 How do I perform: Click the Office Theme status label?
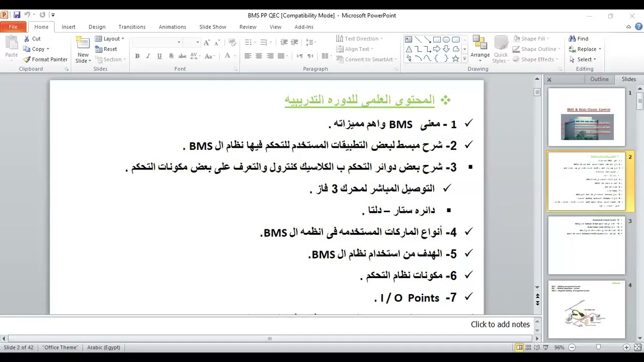pyautogui.click(x=60, y=347)
